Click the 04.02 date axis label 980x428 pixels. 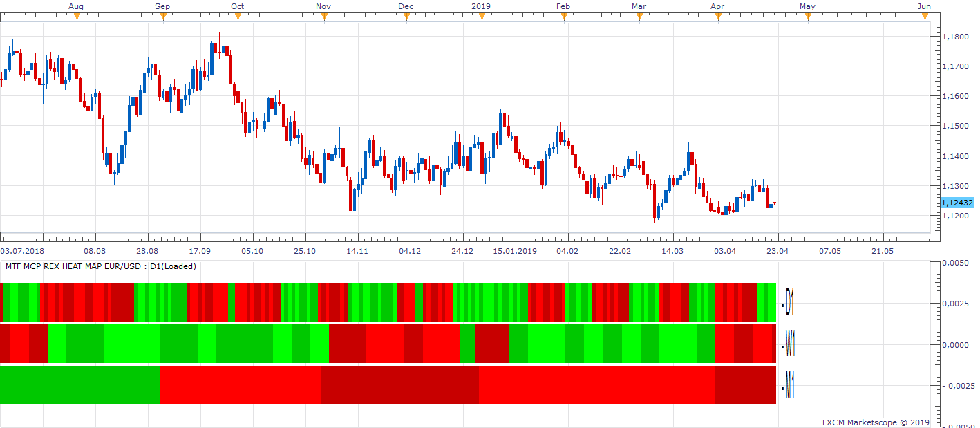pyautogui.click(x=567, y=251)
